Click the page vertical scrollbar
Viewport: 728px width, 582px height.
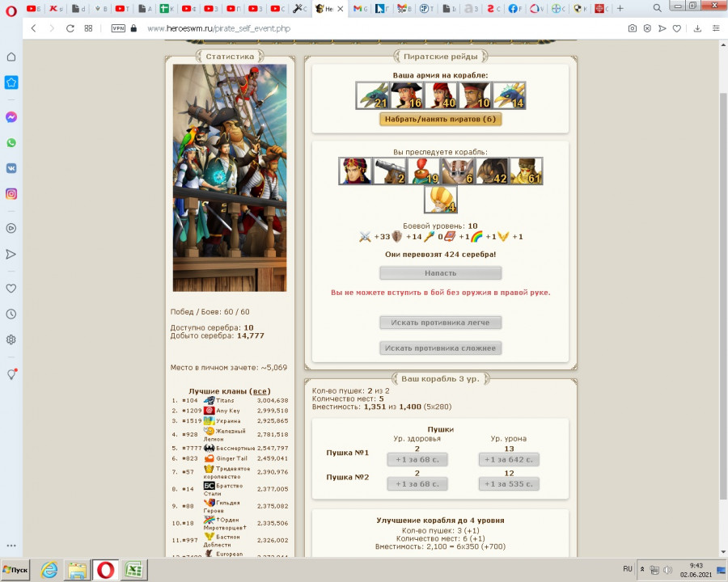coord(723,297)
